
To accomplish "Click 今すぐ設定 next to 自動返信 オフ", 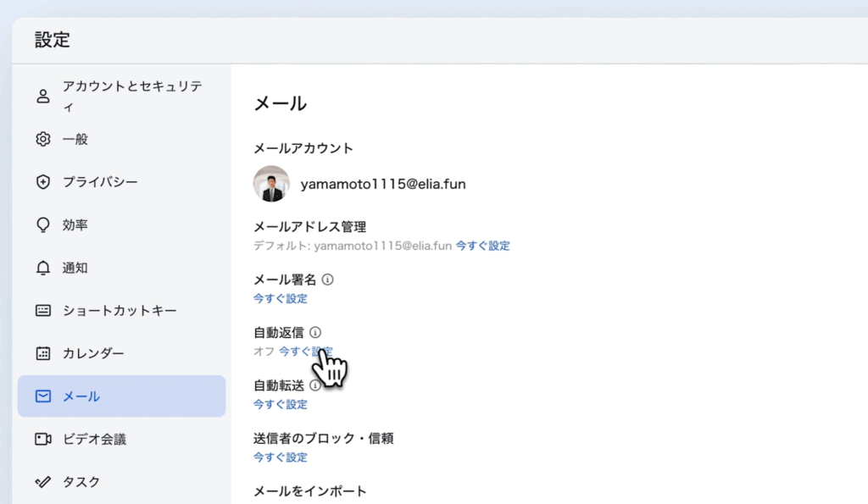I will [305, 352].
